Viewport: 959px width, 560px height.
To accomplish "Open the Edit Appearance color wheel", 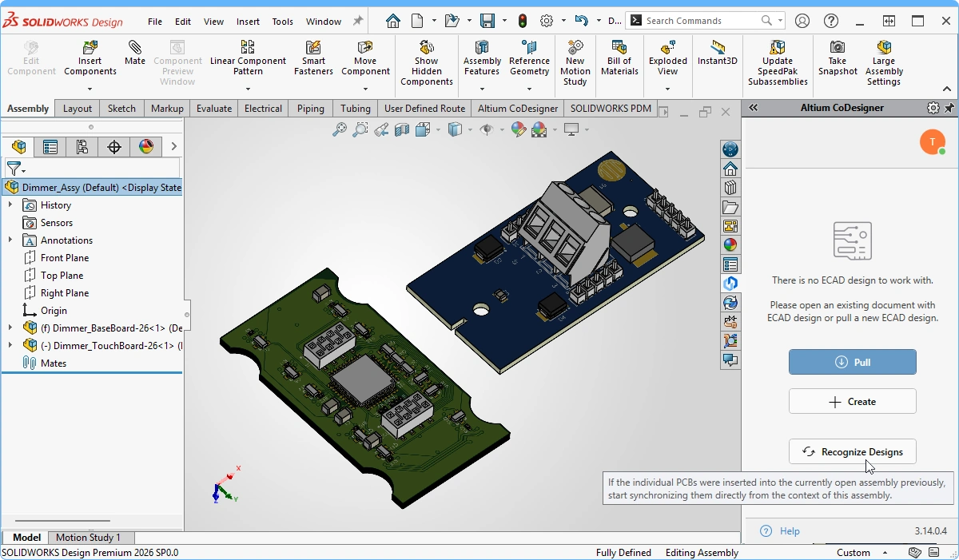I will 519,129.
